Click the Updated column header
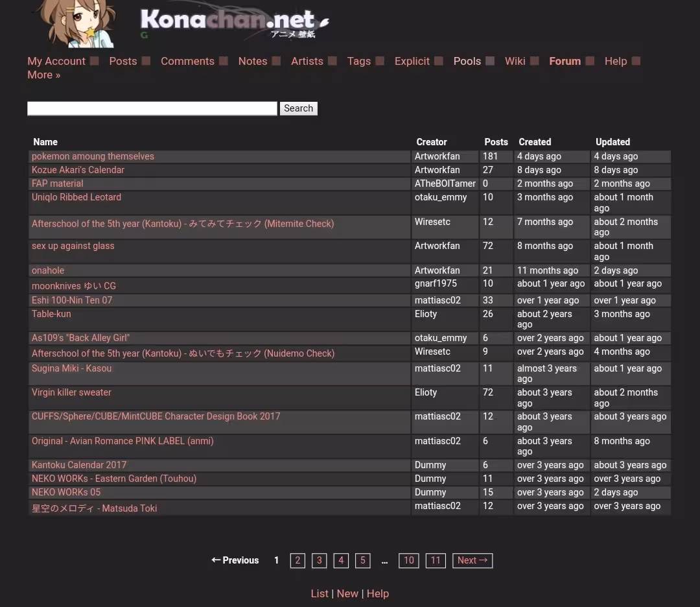Screen dimensions: 700x607 tap(612, 142)
